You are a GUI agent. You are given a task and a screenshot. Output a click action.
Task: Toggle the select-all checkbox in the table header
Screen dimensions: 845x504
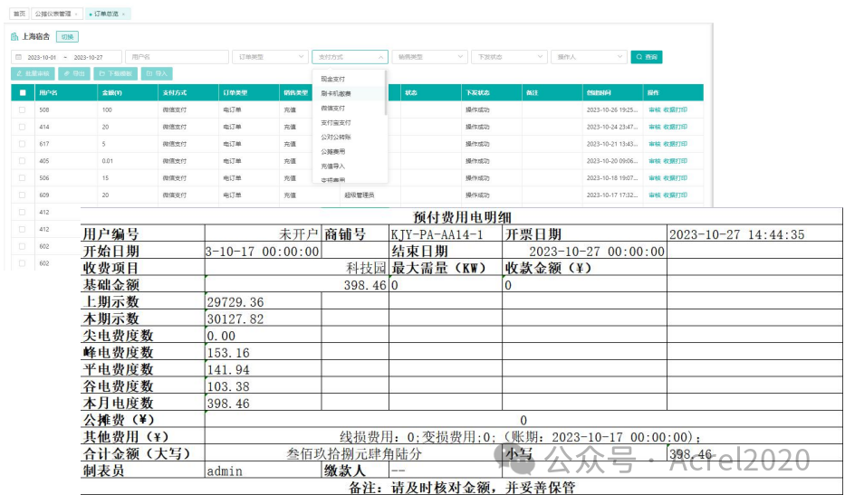coord(23,92)
